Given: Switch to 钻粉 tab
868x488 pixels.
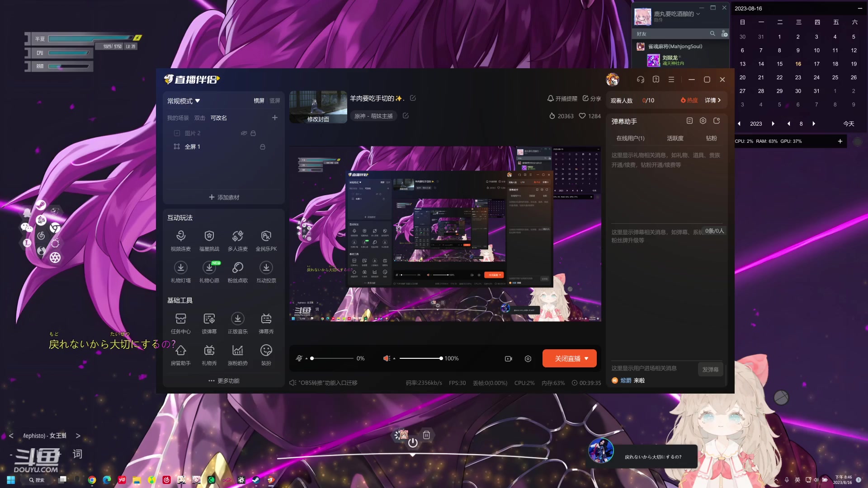Looking at the screenshot, I should [x=712, y=138].
